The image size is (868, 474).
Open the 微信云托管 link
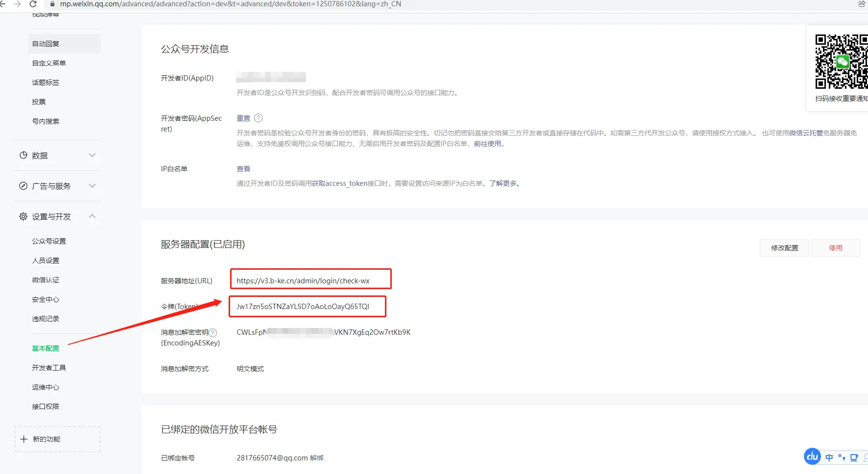pos(806,133)
